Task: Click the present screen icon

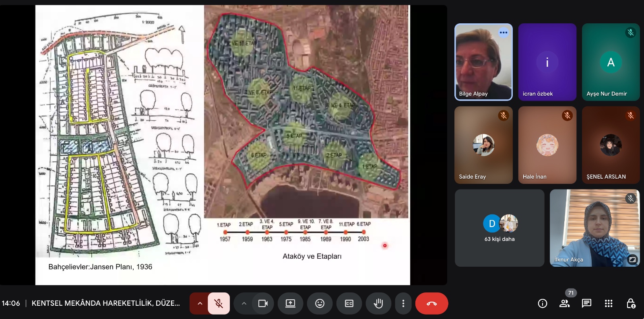Action: tap(290, 303)
